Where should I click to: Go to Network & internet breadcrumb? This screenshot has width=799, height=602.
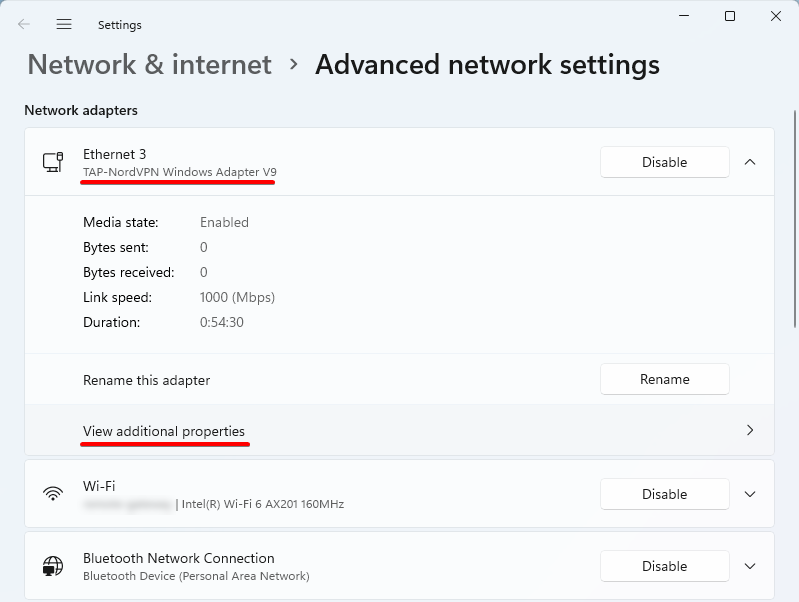click(149, 65)
